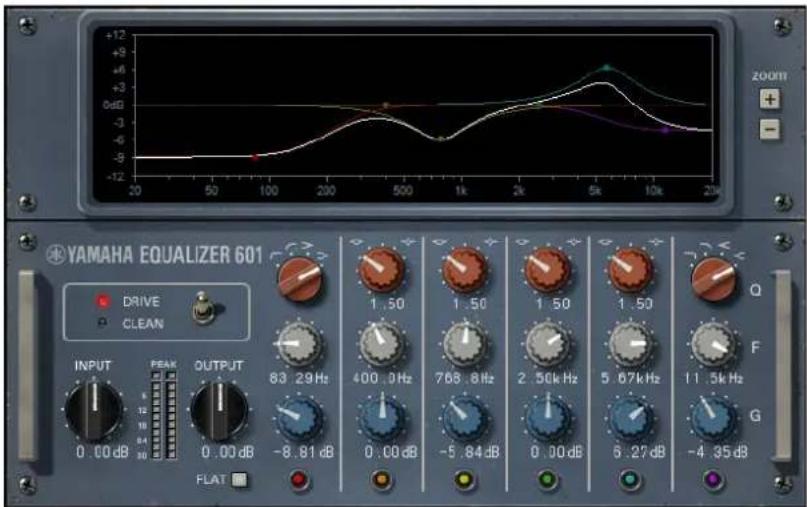This screenshot has height=507, width=807.
Task: Click the -5.84 dB gain knob
Action: pos(465,418)
